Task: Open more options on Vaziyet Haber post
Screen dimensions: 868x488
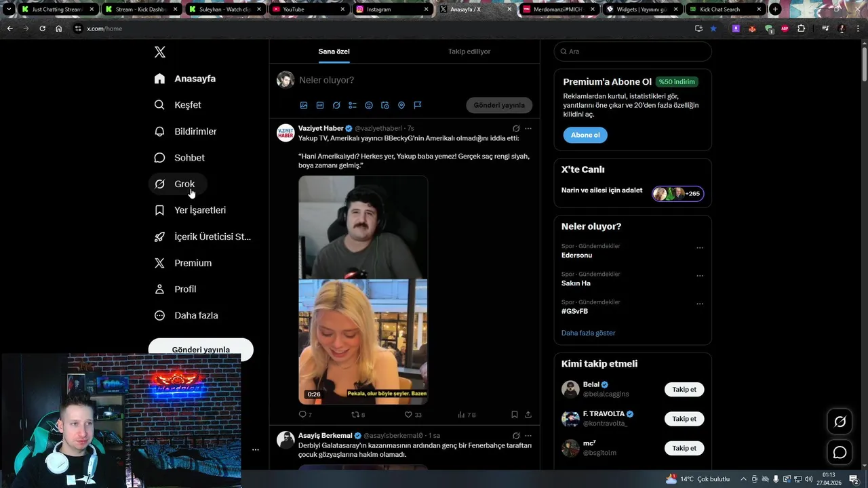Action: coord(528,128)
